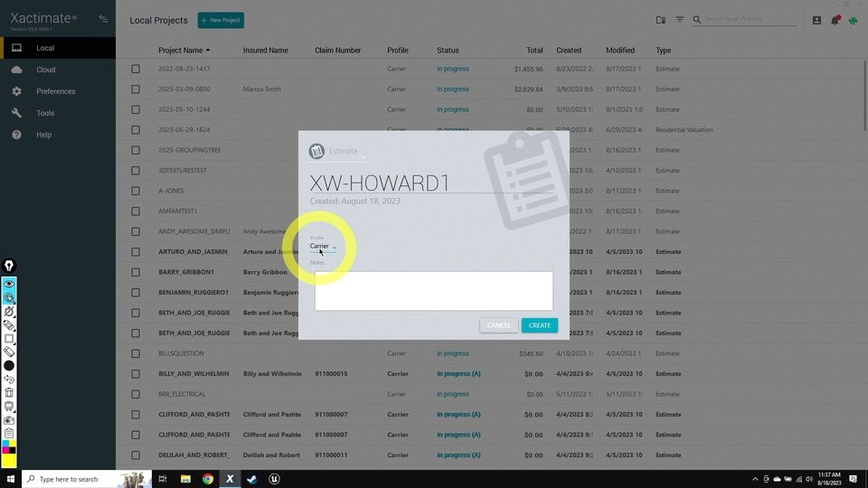Tick the checkbox for project 2022-08-23-1417
Viewport: 868px width, 488px height.
coord(136,69)
